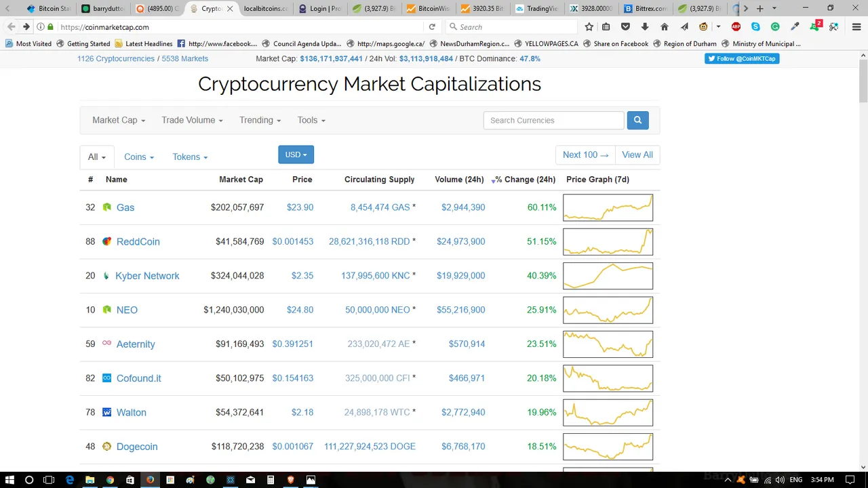Open the Latest Headlines bookmark feed
868x488 pixels.
[144, 43]
